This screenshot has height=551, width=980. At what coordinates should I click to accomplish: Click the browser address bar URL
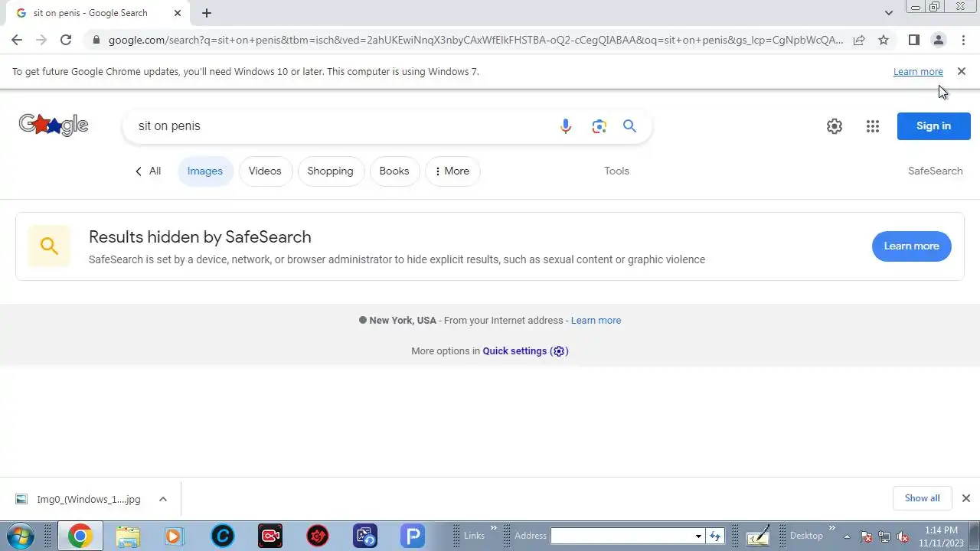tap(475, 40)
